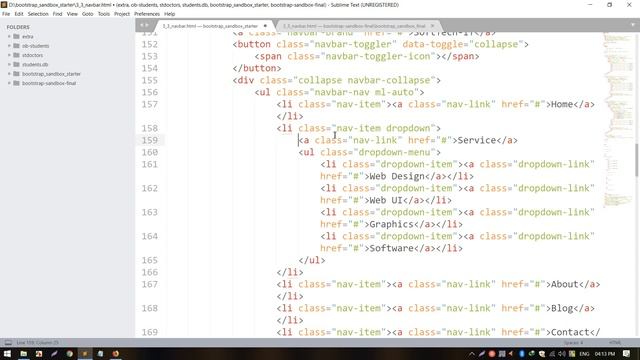Viewport: 640px width, 360px height.
Task: Close the unsaved active tab dot
Action: pyautogui.click(x=265, y=26)
